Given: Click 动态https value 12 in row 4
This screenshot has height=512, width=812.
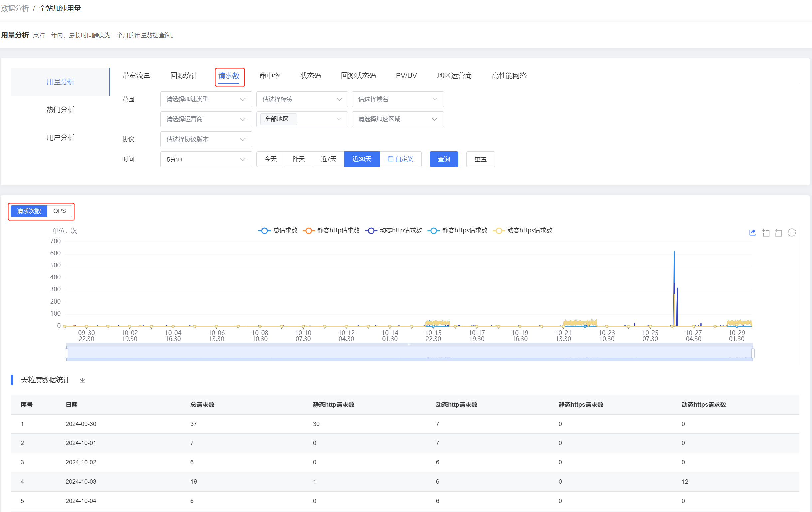Looking at the screenshot, I should pos(685,482).
